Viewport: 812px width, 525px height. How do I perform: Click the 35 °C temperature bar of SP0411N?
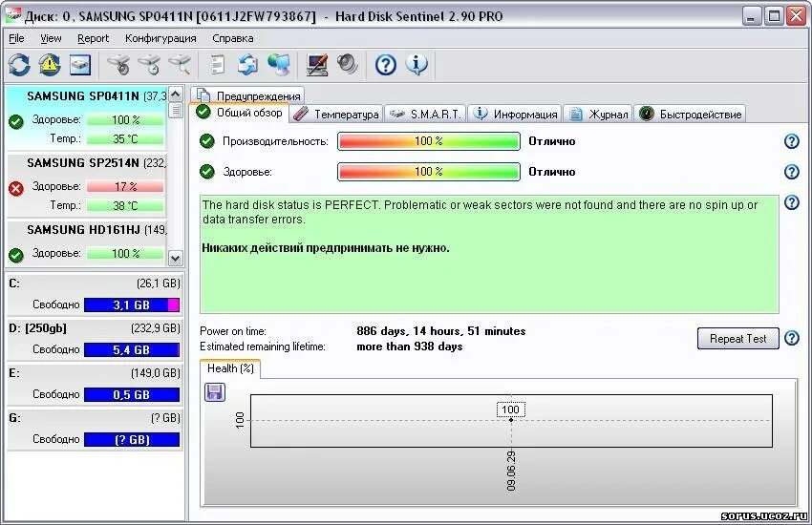(125, 138)
